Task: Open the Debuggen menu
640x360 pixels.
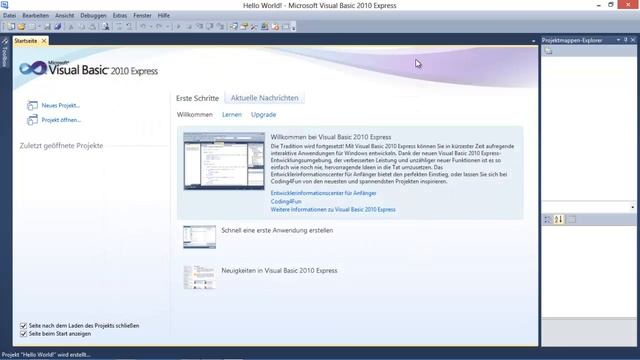Action: point(93,16)
